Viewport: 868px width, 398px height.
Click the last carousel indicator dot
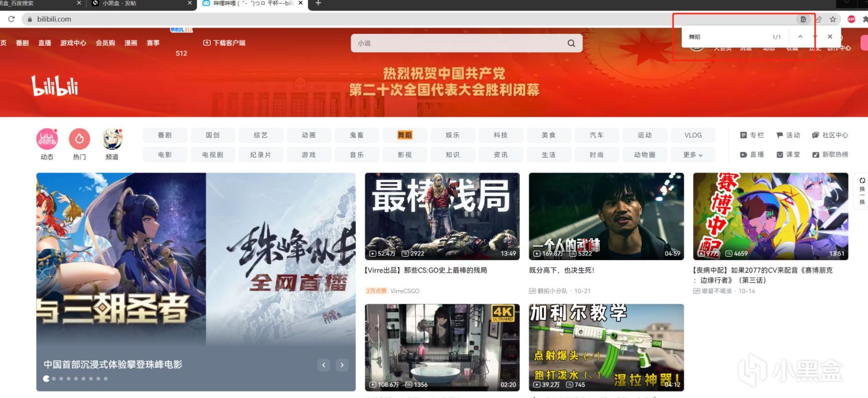click(x=106, y=379)
